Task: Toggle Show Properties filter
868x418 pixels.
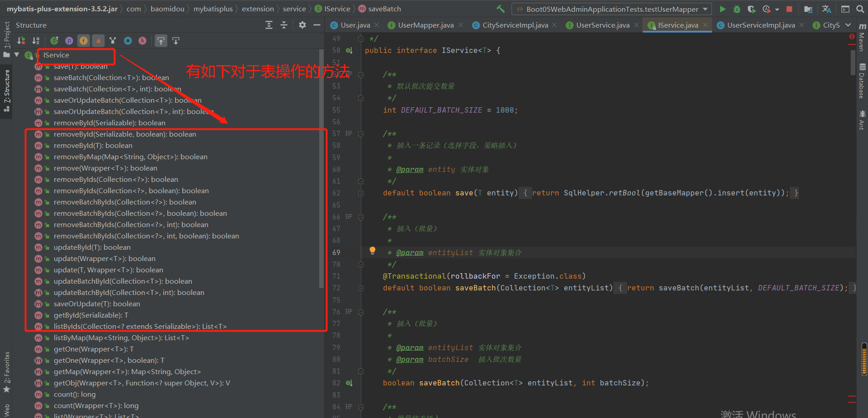Action: click(x=69, y=41)
